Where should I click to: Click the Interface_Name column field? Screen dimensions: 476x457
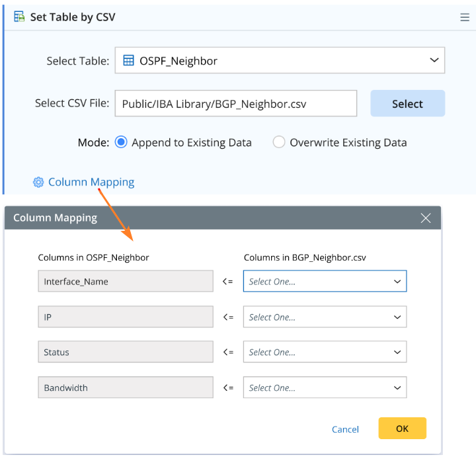coord(126,281)
